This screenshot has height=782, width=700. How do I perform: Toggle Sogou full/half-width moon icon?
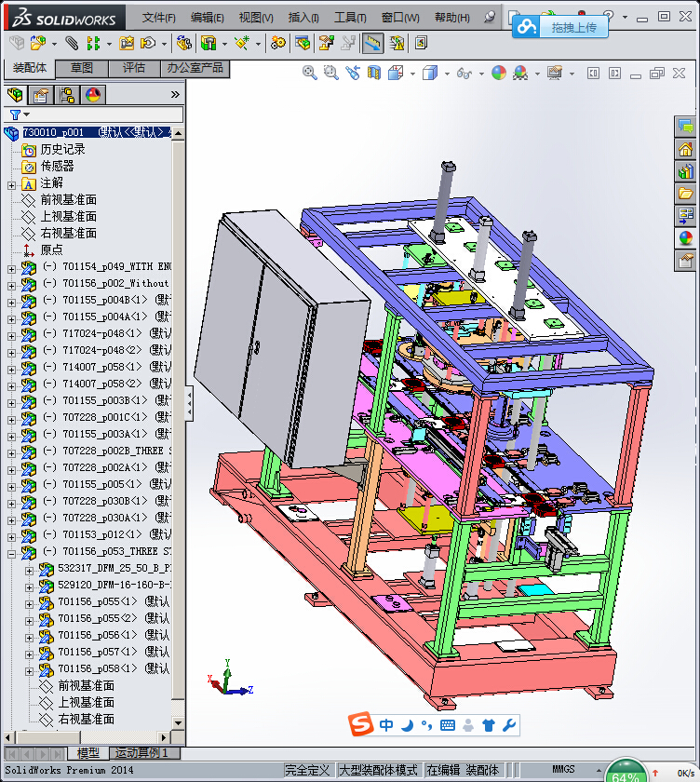[x=407, y=724]
